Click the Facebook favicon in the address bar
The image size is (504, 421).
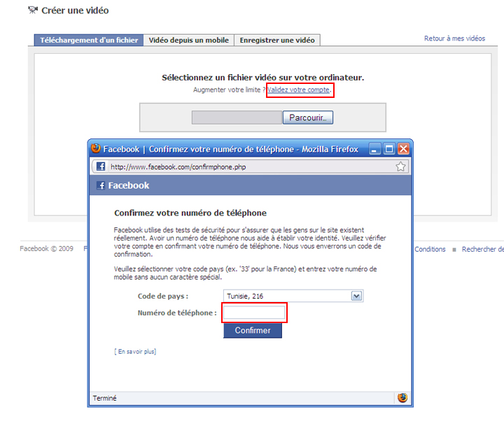click(101, 166)
